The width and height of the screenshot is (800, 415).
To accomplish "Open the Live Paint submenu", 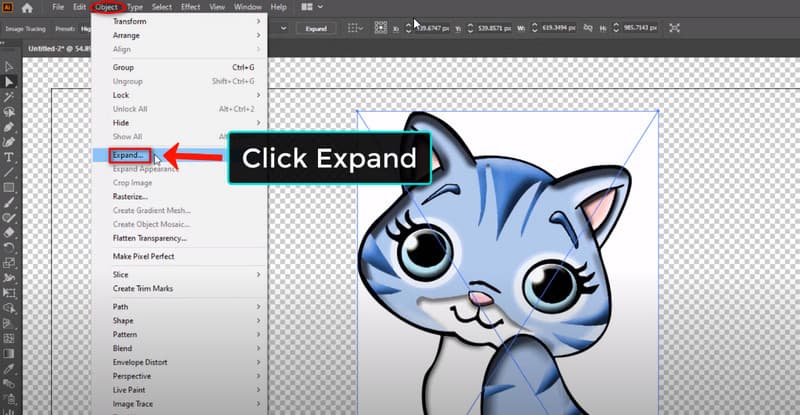I will [180, 390].
